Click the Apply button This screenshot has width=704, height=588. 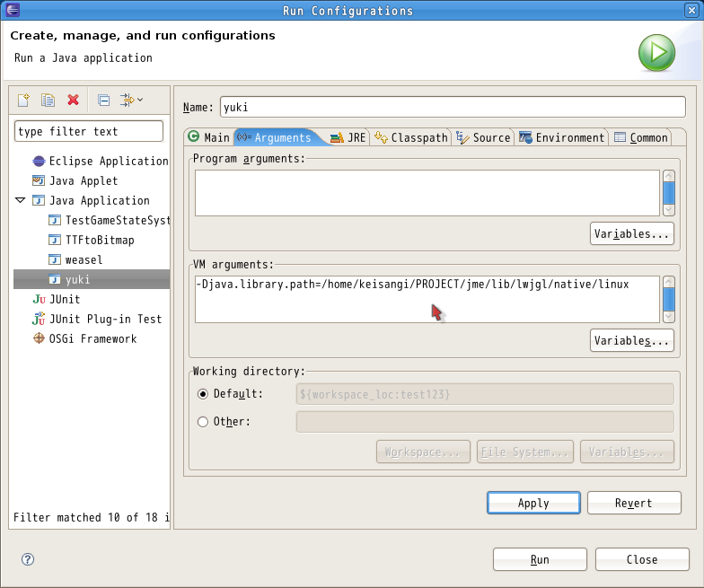coord(533,503)
